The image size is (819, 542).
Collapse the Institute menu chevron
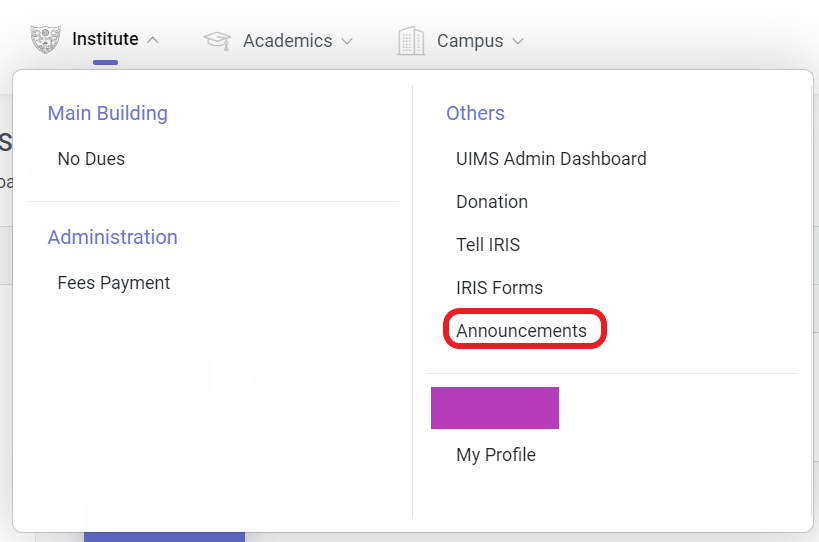[153, 41]
